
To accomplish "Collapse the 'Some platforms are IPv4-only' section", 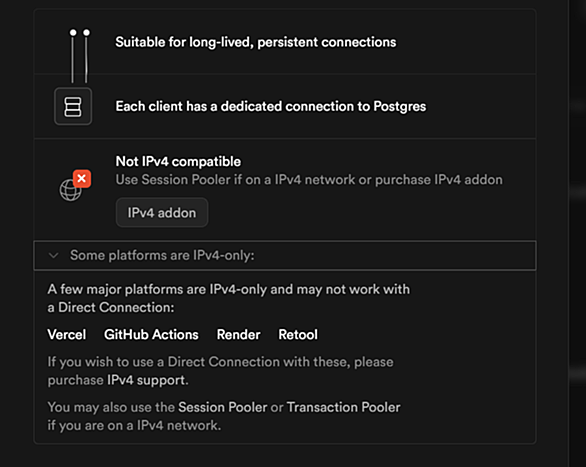I will point(285,256).
